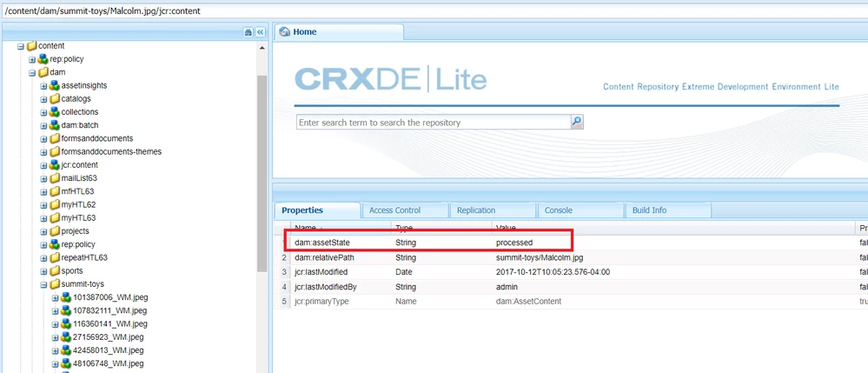868x373 pixels.
Task: Click the 101387006_WM.jpeg asset icon
Action: [x=66, y=297]
